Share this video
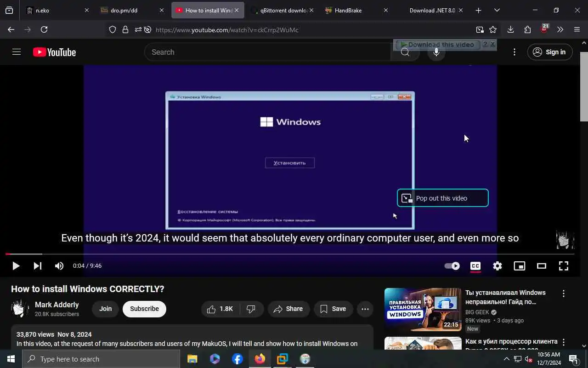Screen dimensions: 588x368 tap(288, 309)
